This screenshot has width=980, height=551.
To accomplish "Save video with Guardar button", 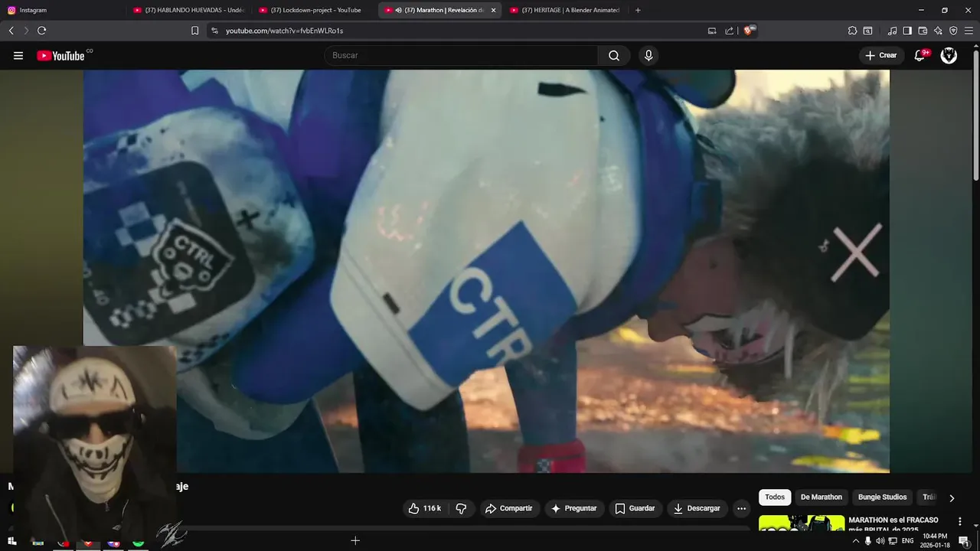I will pyautogui.click(x=635, y=508).
